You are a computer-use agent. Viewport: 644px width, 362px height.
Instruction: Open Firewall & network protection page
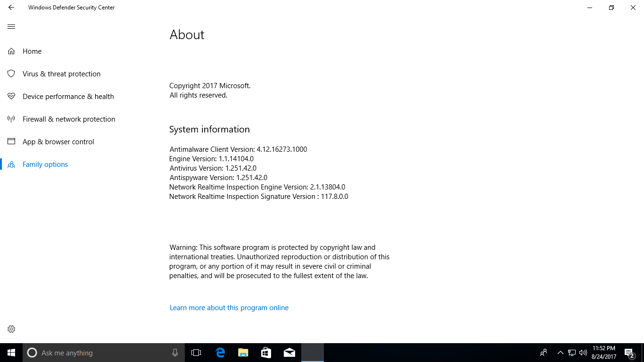point(69,119)
